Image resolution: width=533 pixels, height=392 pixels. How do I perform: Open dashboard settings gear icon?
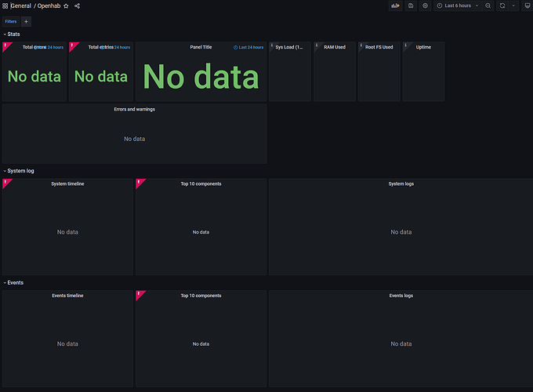(x=425, y=5)
